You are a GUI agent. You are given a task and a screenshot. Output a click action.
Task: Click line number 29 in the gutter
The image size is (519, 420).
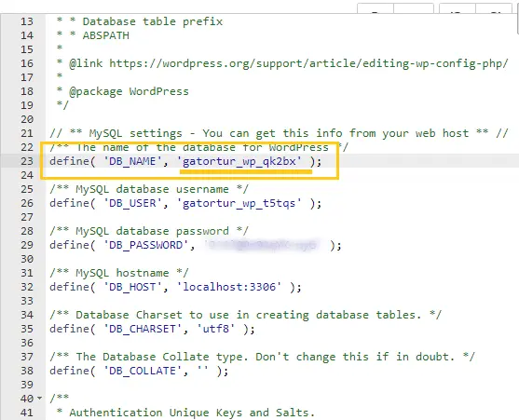click(27, 245)
